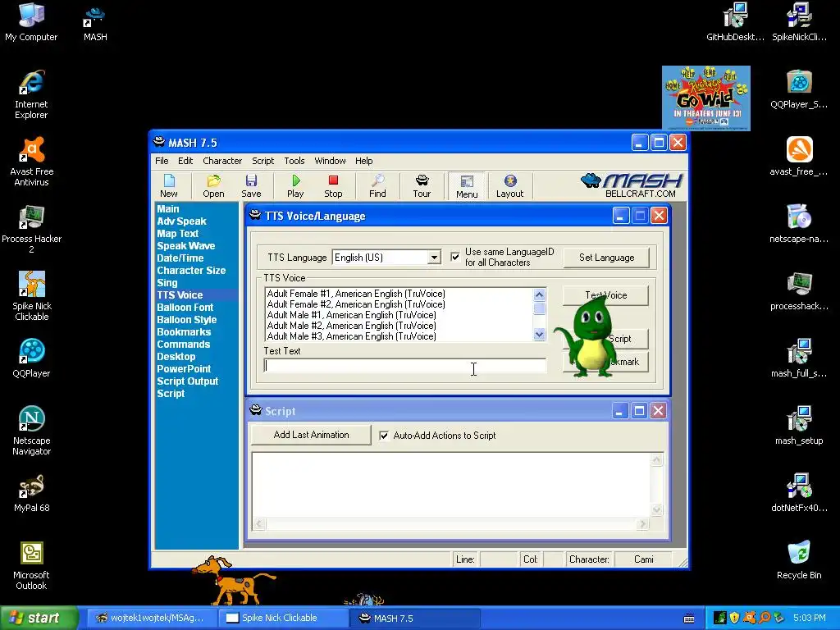This screenshot has height=630, width=840.
Task: Select Script Output in the sidebar
Action: coord(188,381)
